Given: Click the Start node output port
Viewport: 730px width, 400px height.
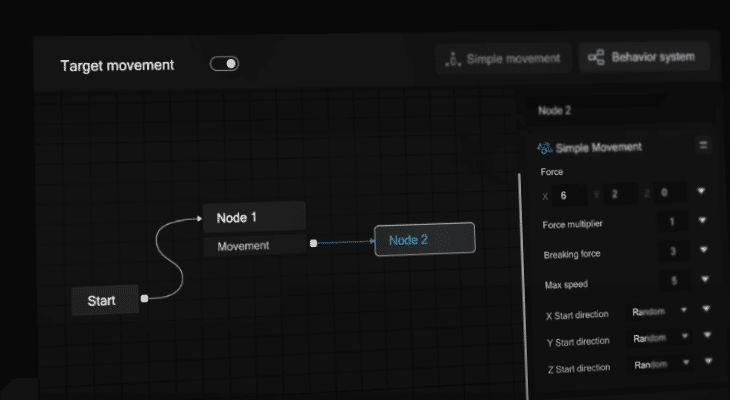Looking at the screenshot, I should coord(144,298).
